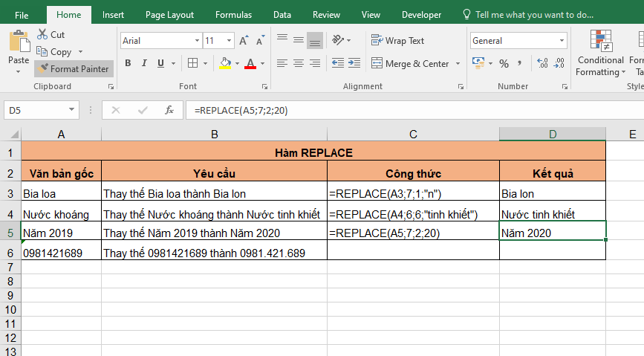Click the Cut scissors icon
This screenshot has height=356, width=644.
[41, 35]
